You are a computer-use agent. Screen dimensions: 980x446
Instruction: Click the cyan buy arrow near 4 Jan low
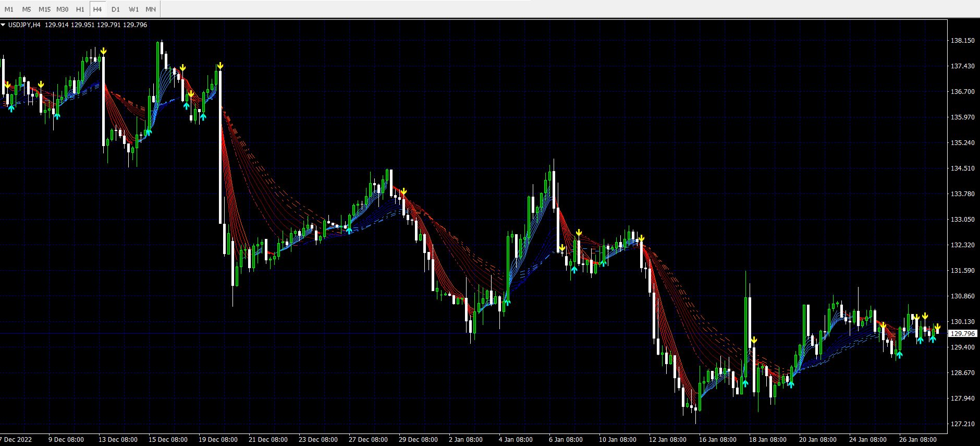[x=507, y=302]
